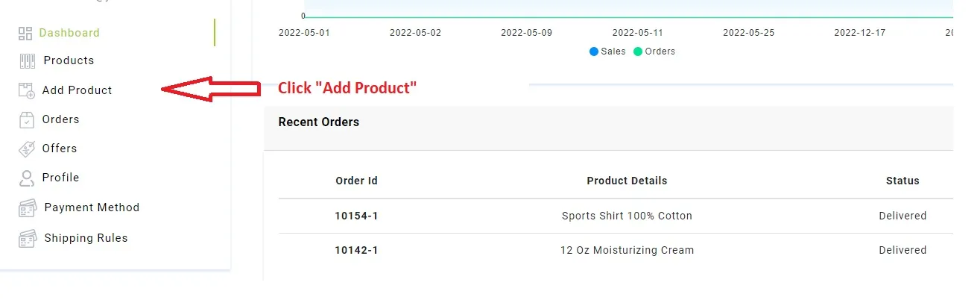The width and height of the screenshot is (980, 303).
Task: Open the Payment Method page
Action: click(x=92, y=207)
